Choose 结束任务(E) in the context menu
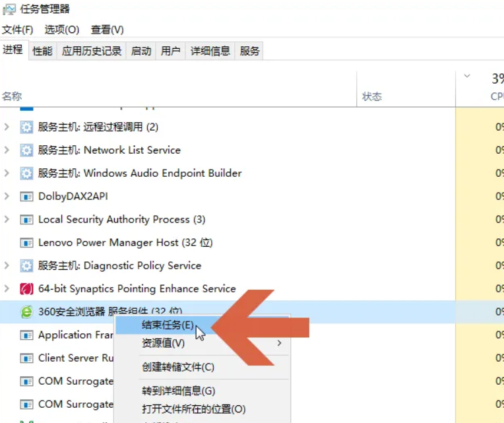The height and width of the screenshot is (423, 504). pos(168,325)
